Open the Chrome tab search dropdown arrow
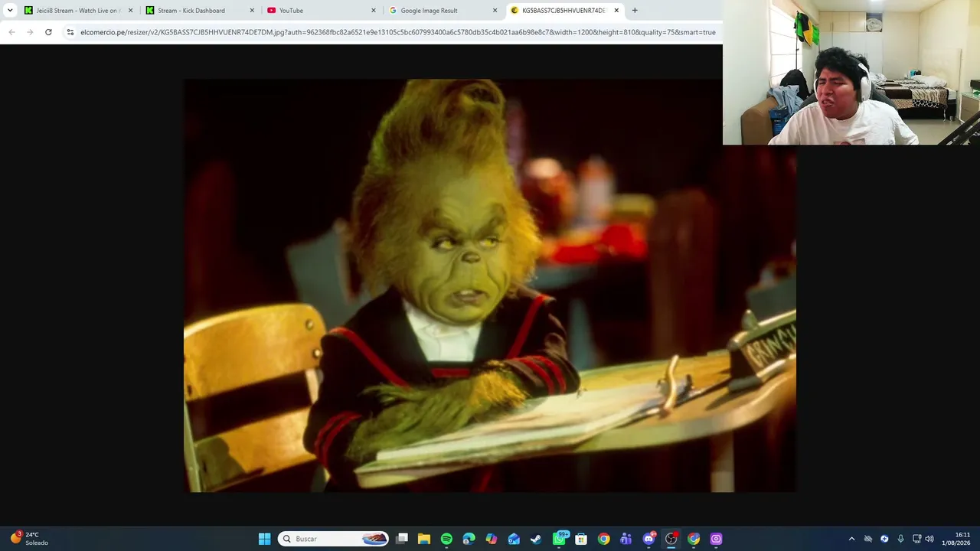The width and height of the screenshot is (980, 551). (x=10, y=11)
